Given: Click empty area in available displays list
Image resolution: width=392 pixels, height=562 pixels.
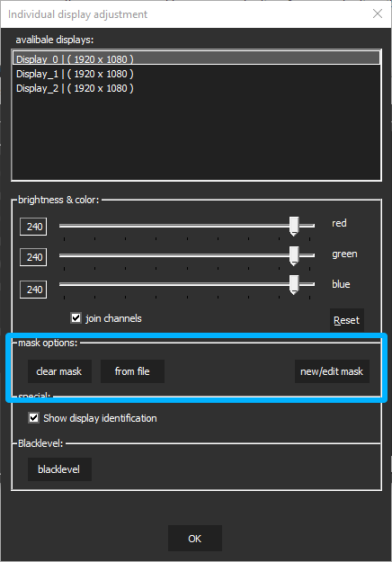Looking at the screenshot, I should click(x=196, y=138).
